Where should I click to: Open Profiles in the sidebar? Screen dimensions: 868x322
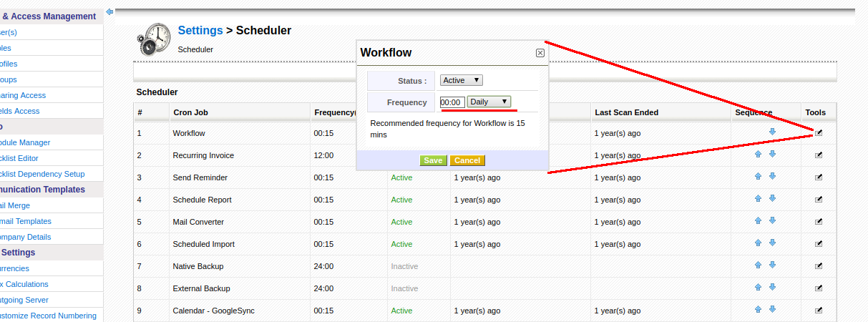[9, 64]
